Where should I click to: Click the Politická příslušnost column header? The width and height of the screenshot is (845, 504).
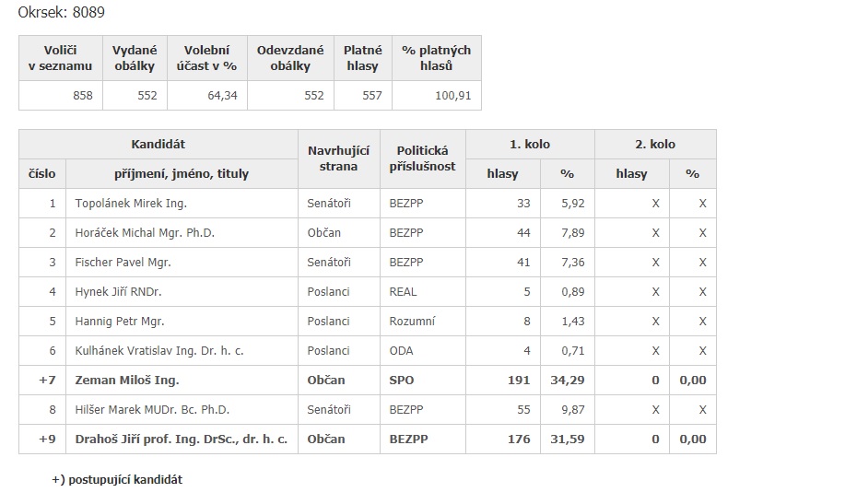[x=422, y=158]
